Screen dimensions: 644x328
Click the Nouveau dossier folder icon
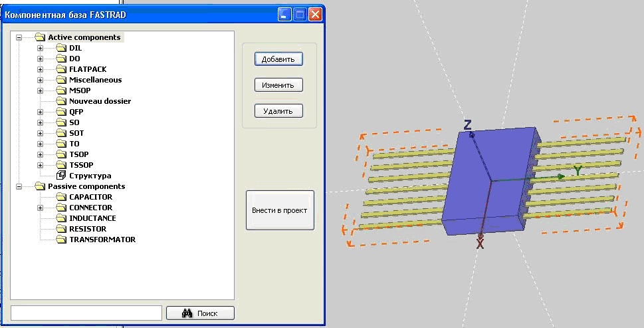[61, 101]
